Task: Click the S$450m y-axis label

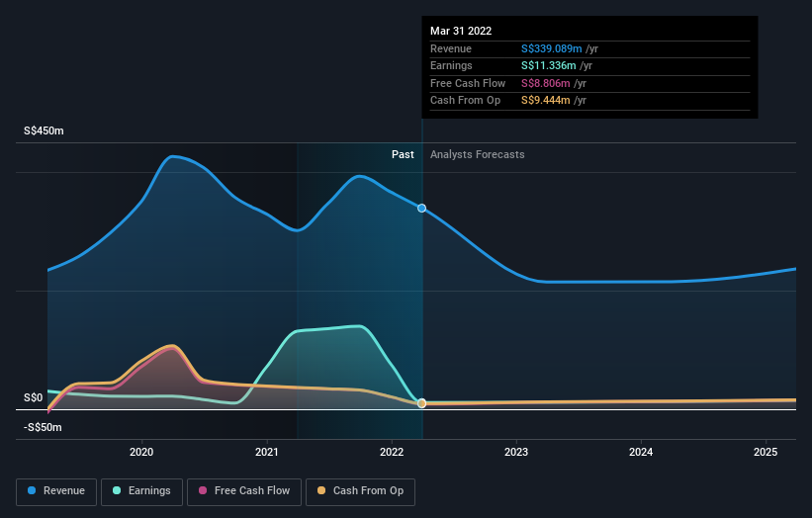Action: point(45,130)
